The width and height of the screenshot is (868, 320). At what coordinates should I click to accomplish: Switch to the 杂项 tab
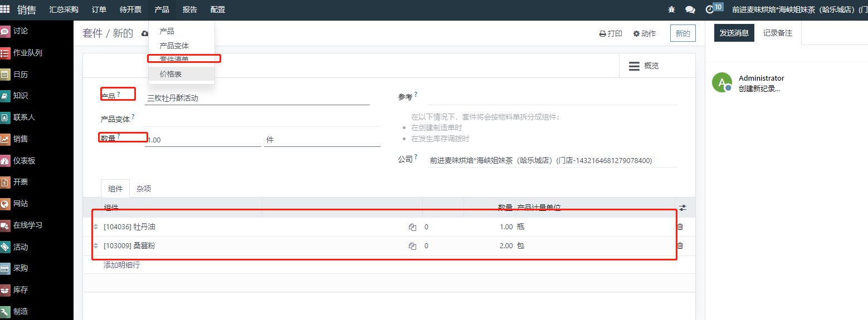[144, 189]
